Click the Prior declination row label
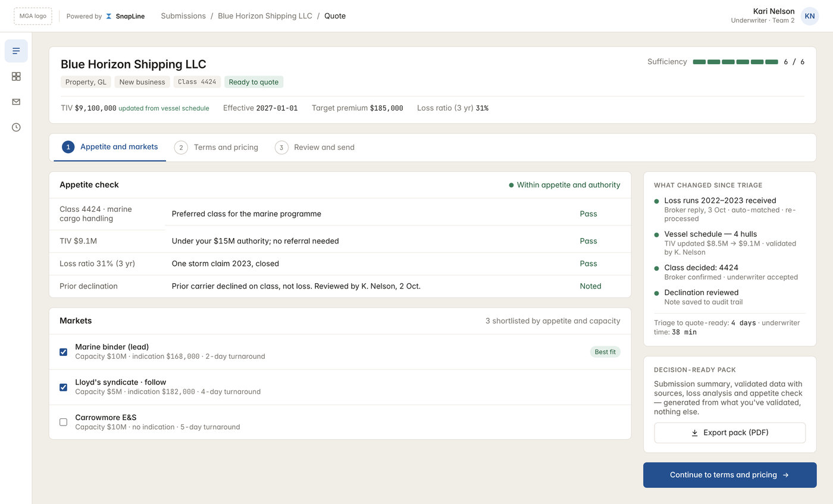 coord(89,286)
